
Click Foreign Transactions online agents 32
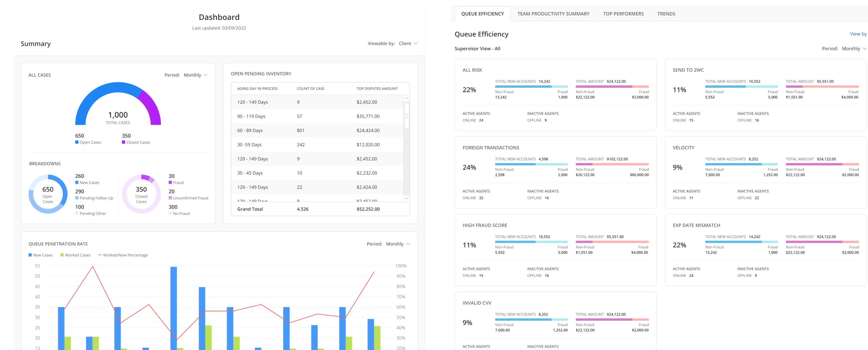[x=481, y=198]
